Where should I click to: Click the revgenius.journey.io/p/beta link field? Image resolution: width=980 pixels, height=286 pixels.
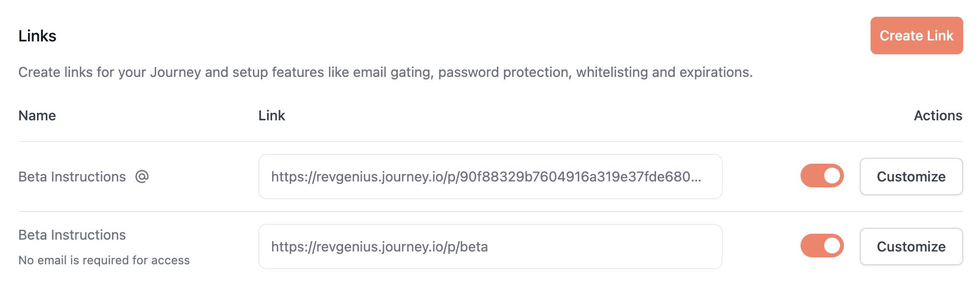point(490,247)
